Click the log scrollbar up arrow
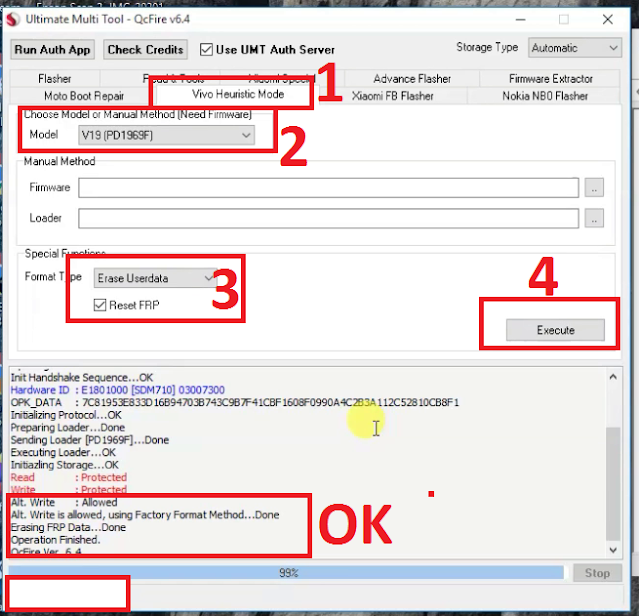 pos(613,377)
